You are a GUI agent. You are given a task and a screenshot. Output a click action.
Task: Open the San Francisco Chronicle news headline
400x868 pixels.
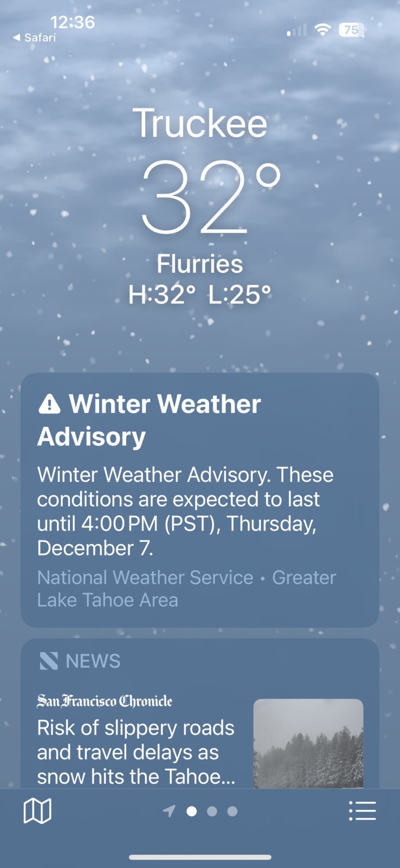click(136, 752)
